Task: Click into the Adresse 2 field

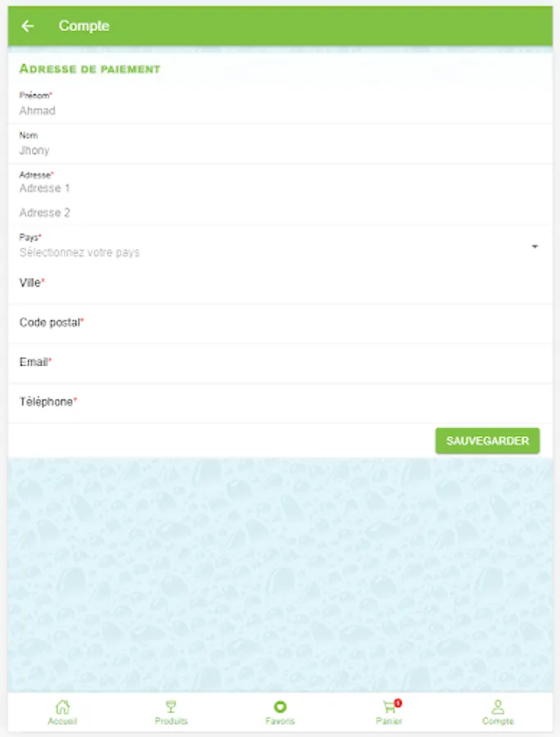Action: [279, 212]
